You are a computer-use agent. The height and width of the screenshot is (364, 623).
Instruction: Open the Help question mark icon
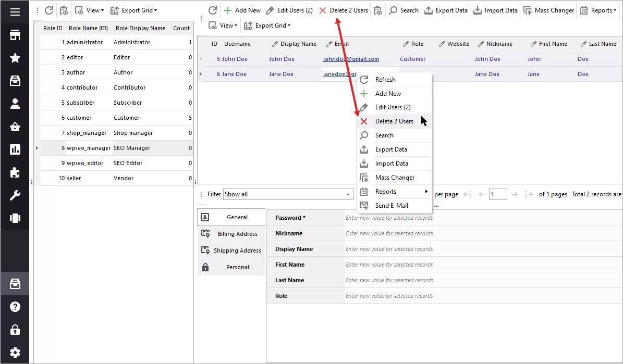(x=14, y=306)
